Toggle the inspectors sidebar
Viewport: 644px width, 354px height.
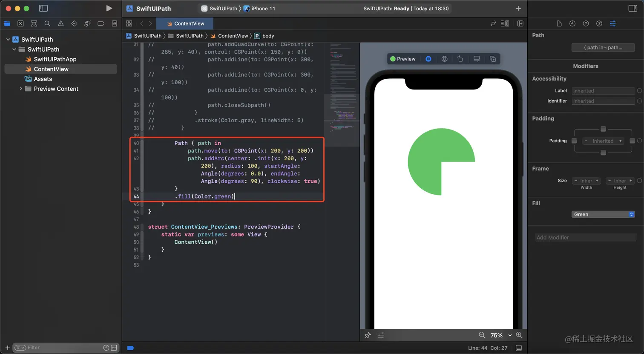coord(633,9)
